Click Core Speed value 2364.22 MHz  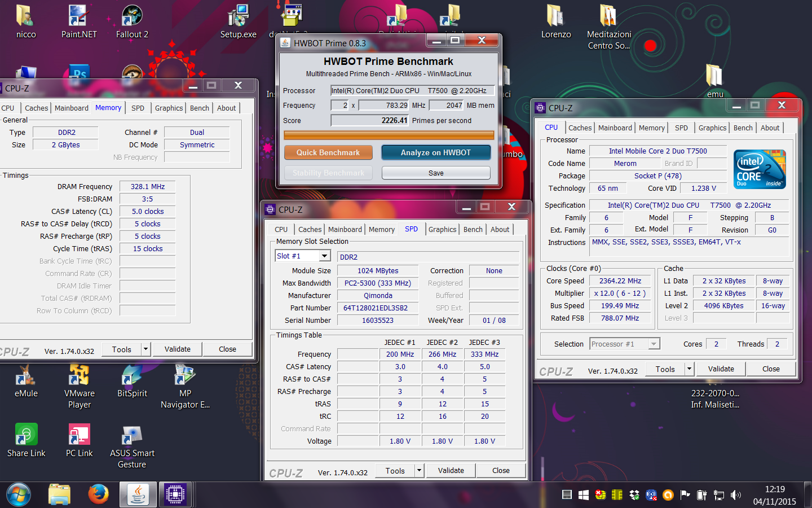pyautogui.click(x=620, y=281)
